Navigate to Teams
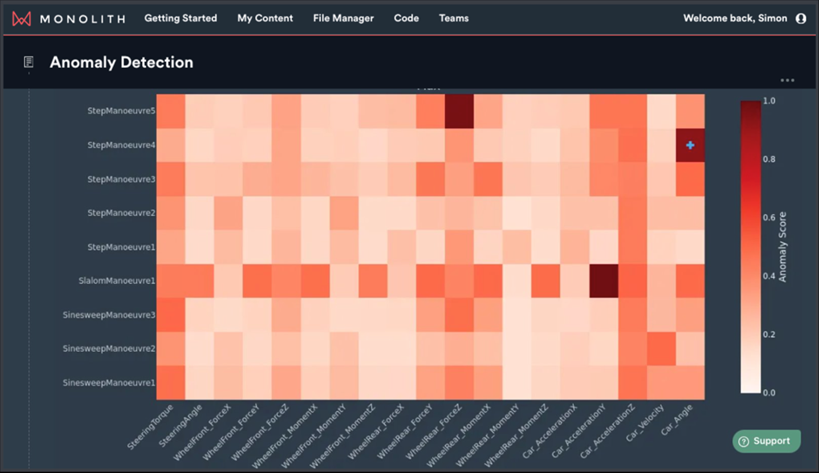Screen dimensions: 819x473 coord(453,18)
